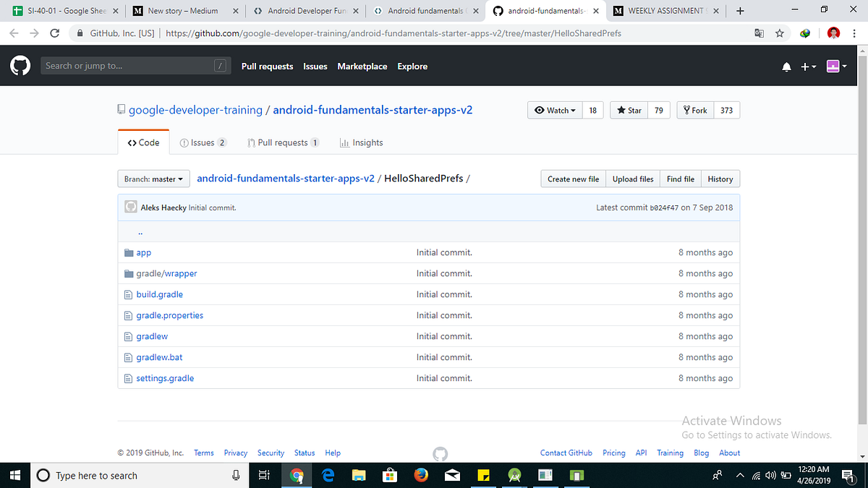Open notifications via the bell icon
This screenshot has height=488, width=868.
tap(786, 66)
